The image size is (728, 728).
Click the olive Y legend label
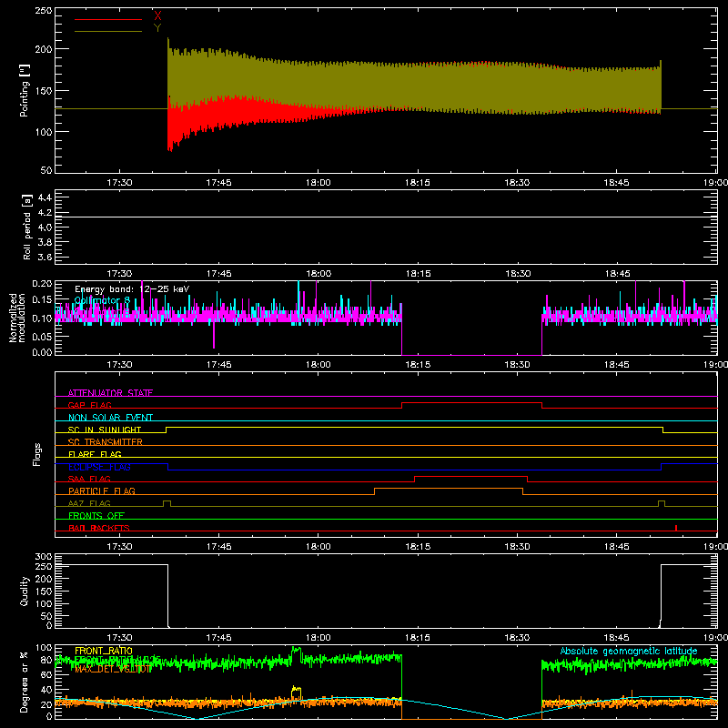[157, 28]
